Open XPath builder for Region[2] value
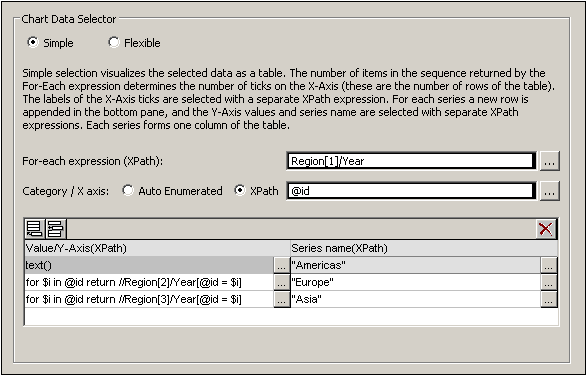 click(x=282, y=282)
